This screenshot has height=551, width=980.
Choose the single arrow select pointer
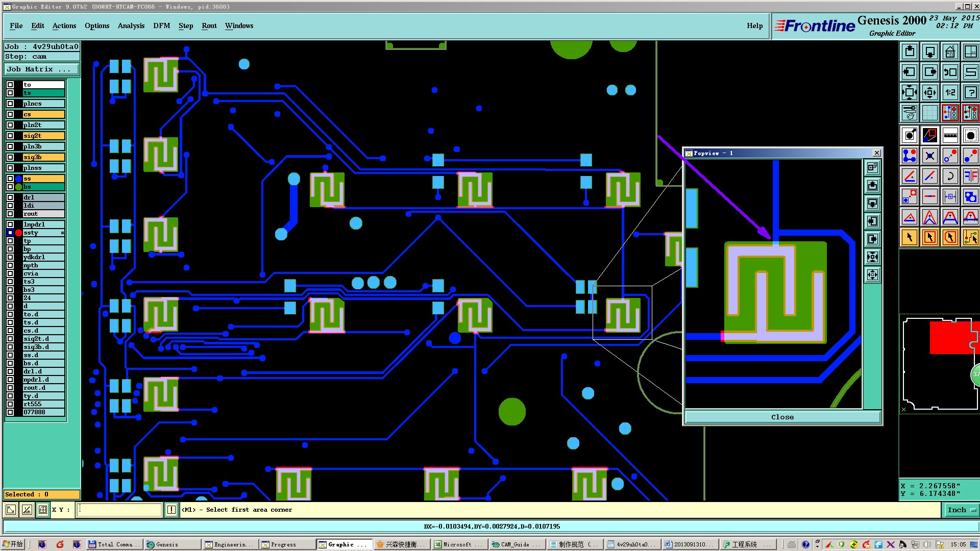[909, 237]
